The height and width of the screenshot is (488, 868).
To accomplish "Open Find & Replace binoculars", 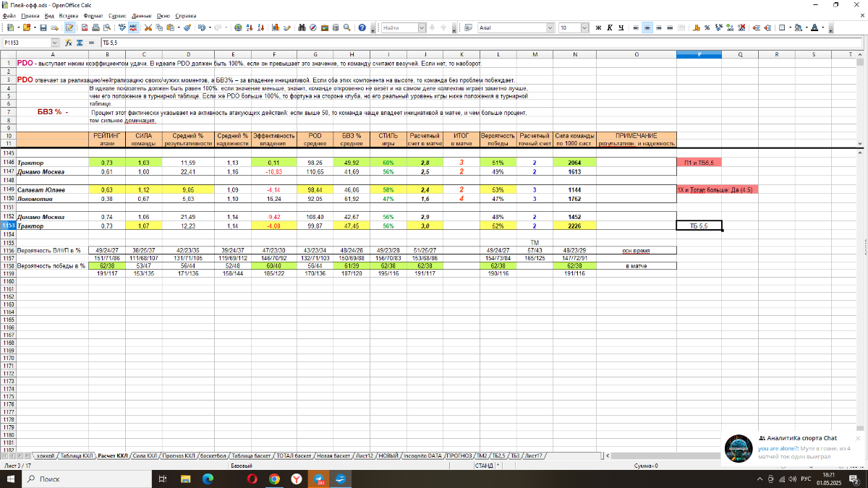I will point(302,27).
